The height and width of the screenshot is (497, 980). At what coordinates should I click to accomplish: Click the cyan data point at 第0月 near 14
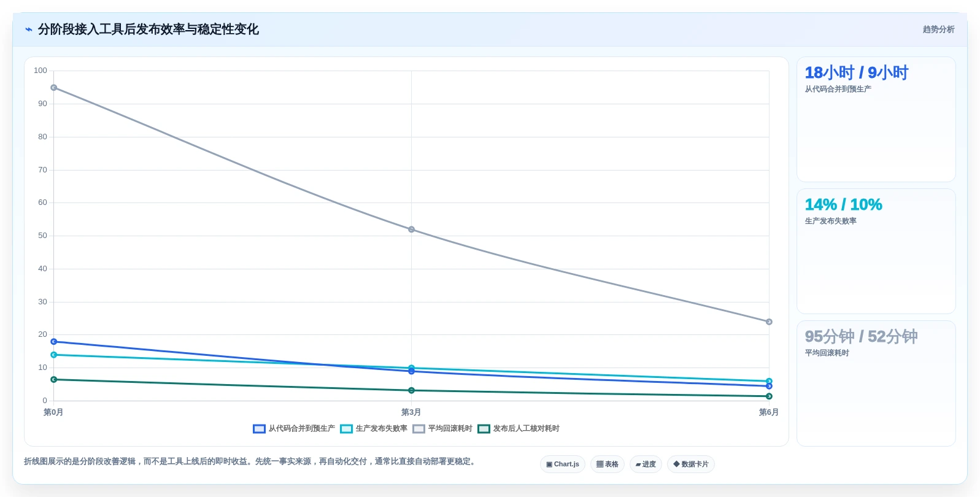[x=54, y=355]
